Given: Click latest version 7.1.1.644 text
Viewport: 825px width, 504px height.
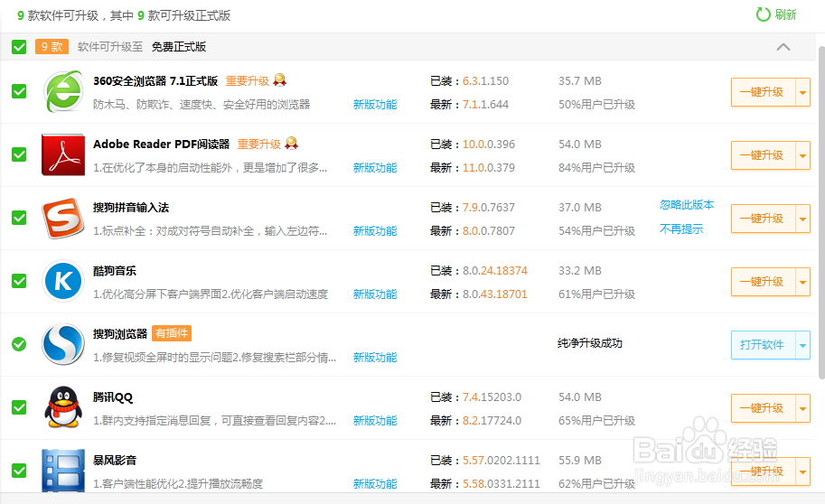Looking at the screenshot, I should tap(485, 104).
